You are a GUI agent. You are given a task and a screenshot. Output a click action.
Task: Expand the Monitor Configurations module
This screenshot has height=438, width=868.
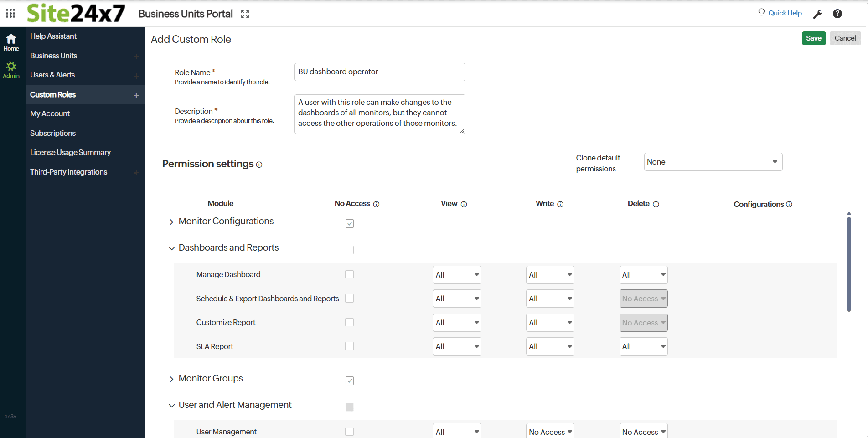(171, 222)
